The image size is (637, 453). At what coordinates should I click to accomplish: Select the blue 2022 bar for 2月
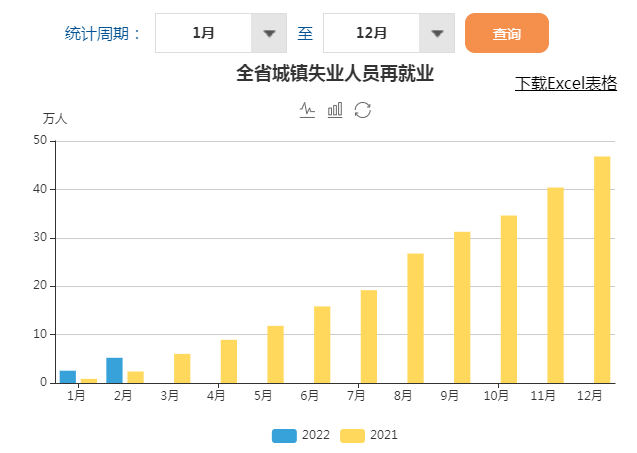[115, 370]
